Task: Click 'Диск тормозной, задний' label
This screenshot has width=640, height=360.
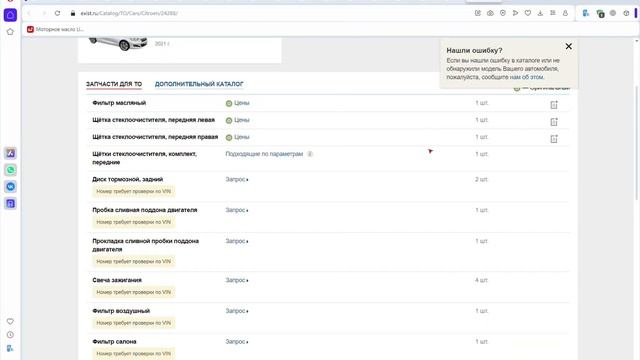Action: point(127,179)
